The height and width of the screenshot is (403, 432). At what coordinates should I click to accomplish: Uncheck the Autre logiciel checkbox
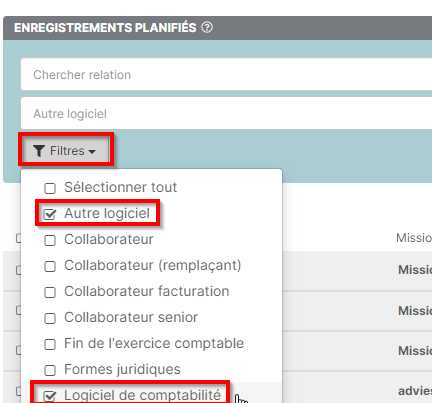[50, 214]
